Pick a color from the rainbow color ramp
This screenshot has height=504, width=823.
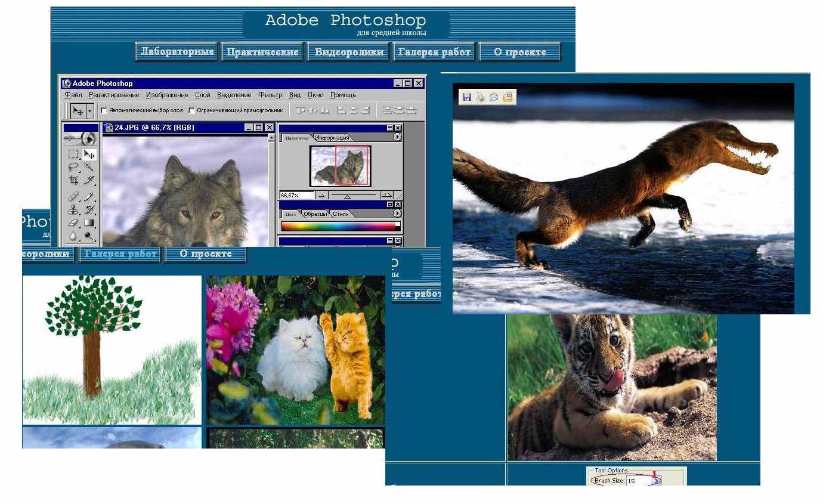pyautogui.click(x=341, y=226)
